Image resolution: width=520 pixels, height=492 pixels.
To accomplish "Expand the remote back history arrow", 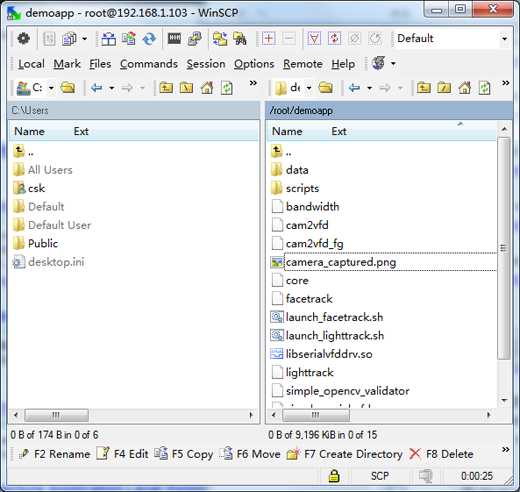I will point(369,88).
